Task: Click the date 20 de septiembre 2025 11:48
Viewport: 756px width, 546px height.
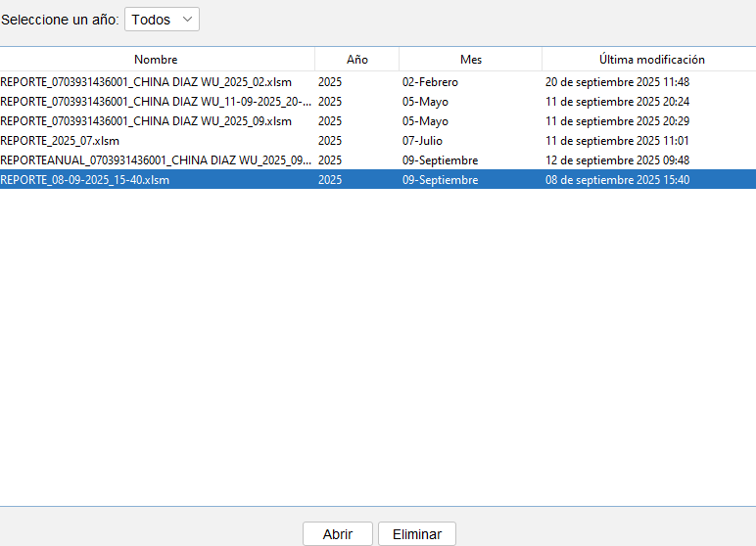Action: point(617,82)
